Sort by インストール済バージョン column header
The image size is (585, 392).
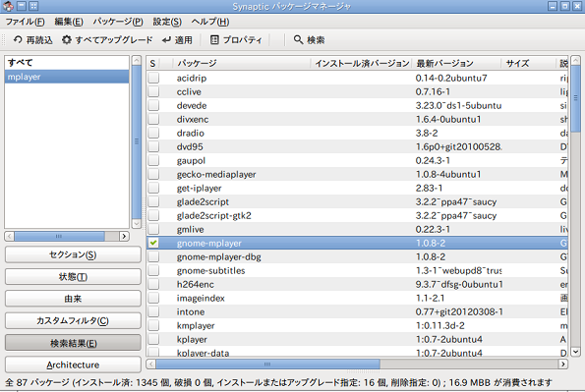pyautogui.click(x=362, y=64)
